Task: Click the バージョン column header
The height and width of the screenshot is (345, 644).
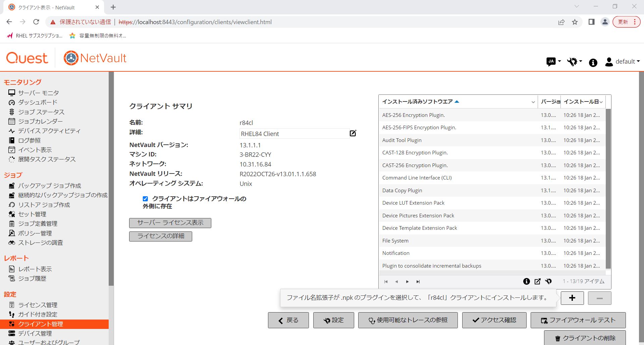Action: click(x=549, y=101)
